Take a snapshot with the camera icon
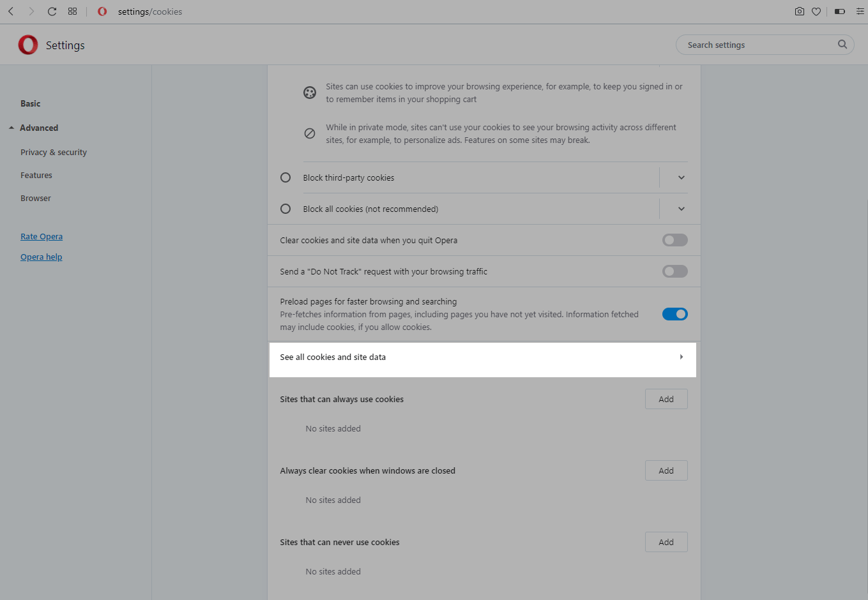This screenshot has height=600, width=868. click(x=799, y=11)
